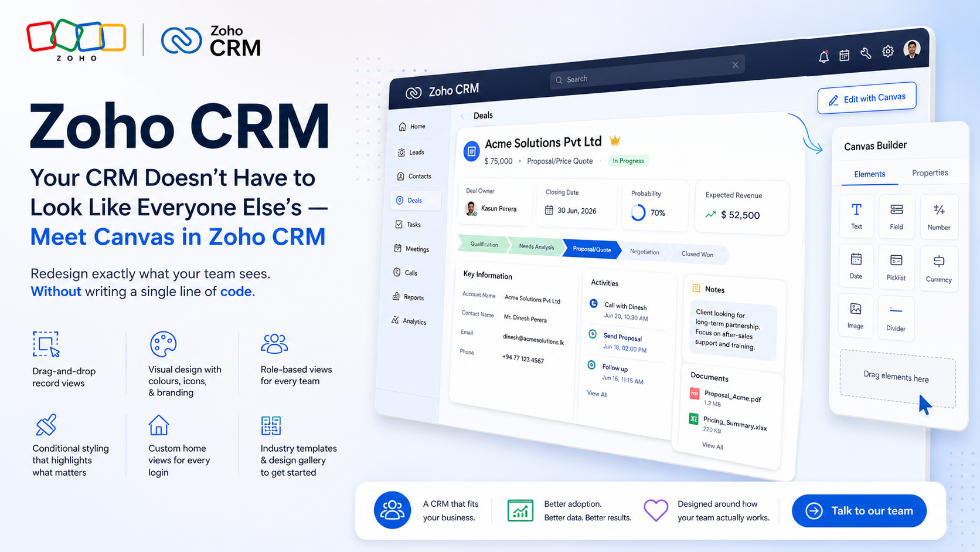Click View All under Documents
Image resolution: width=980 pixels, height=552 pixels.
click(x=713, y=446)
